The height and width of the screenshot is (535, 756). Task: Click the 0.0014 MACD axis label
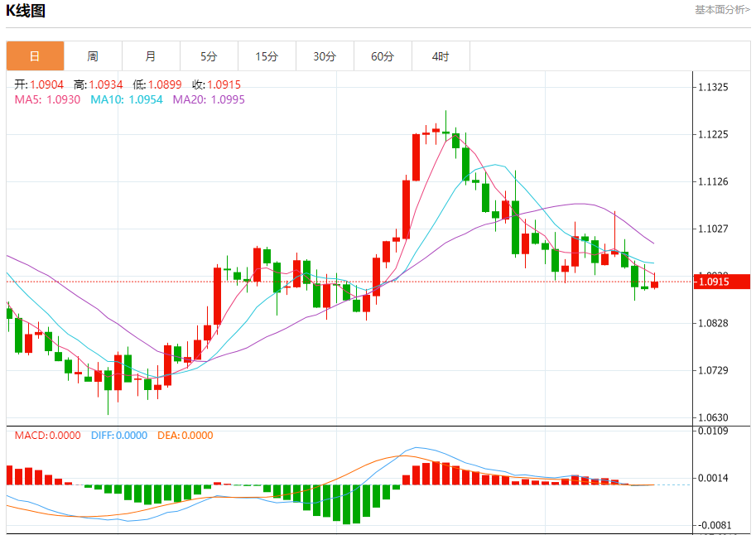(713, 478)
